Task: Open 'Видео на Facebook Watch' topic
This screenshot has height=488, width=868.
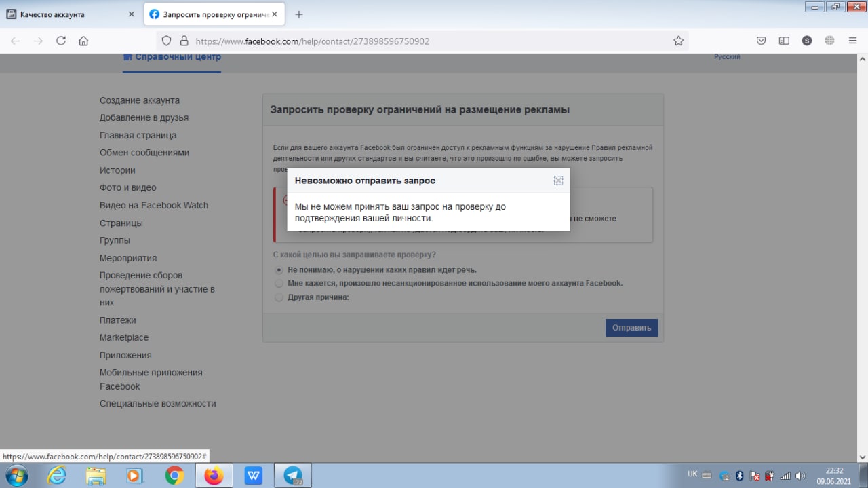Action: pyautogui.click(x=154, y=205)
